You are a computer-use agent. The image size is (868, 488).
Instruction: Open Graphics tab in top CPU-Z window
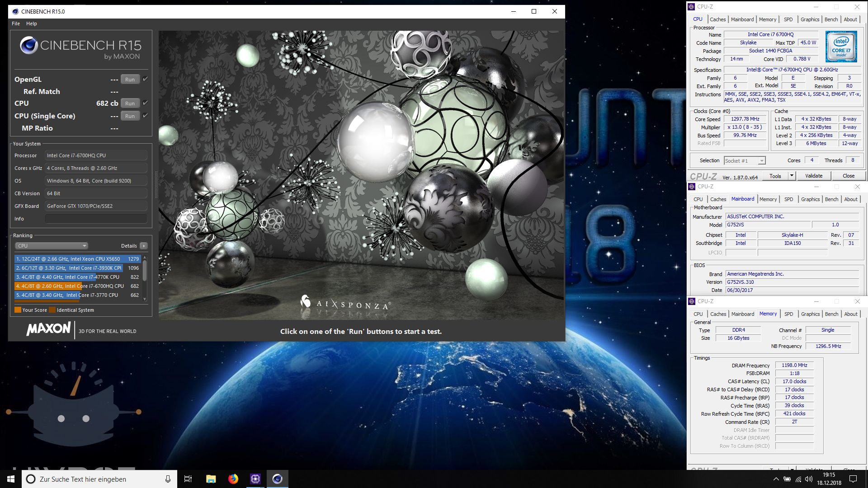(x=810, y=19)
